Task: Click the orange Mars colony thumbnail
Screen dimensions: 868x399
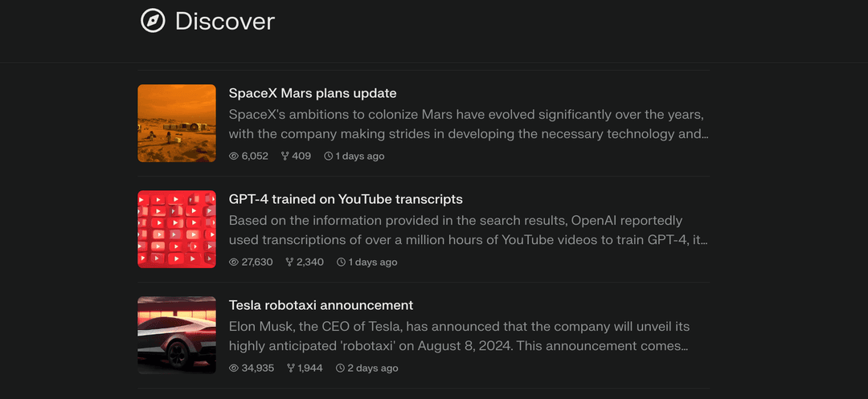Action: pos(177,123)
